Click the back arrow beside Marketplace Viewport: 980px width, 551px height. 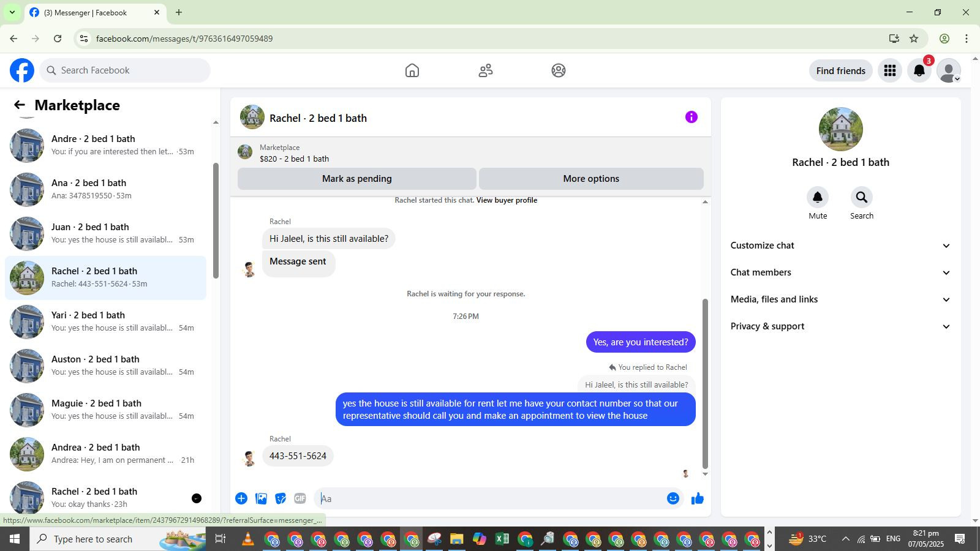tap(20, 105)
